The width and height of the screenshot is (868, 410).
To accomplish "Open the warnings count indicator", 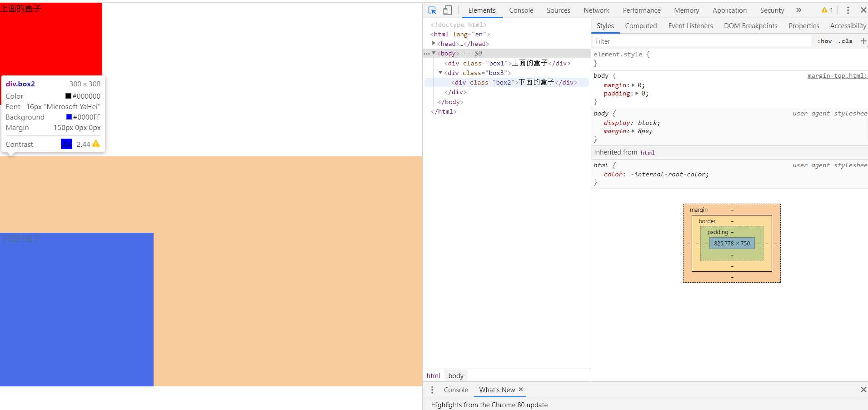I will click(827, 10).
